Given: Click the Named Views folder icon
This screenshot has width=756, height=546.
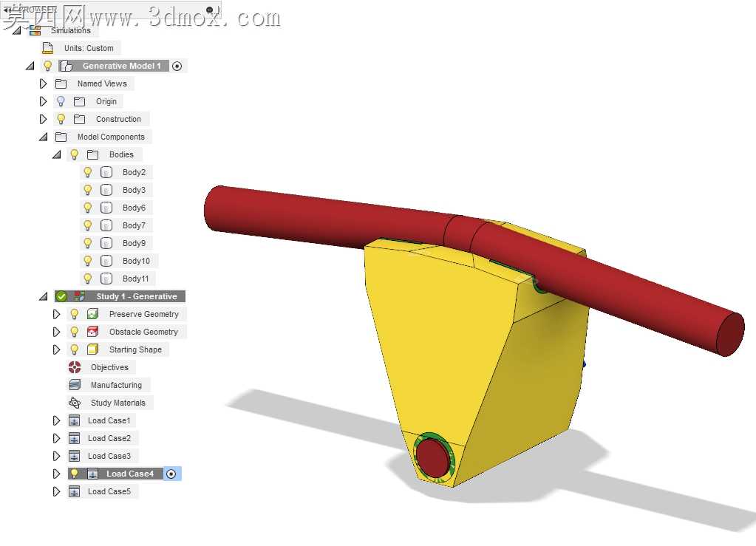Looking at the screenshot, I should pyautogui.click(x=61, y=83).
